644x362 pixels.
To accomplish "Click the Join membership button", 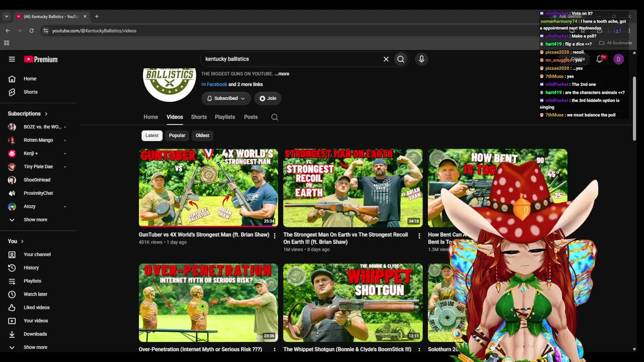I will pyautogui.click(x=267, y=99).
